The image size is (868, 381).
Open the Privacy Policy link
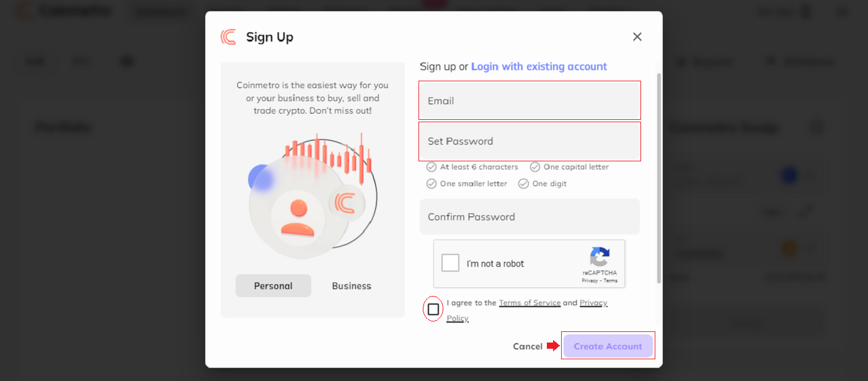pyautogui.click(x=593, y=302)
